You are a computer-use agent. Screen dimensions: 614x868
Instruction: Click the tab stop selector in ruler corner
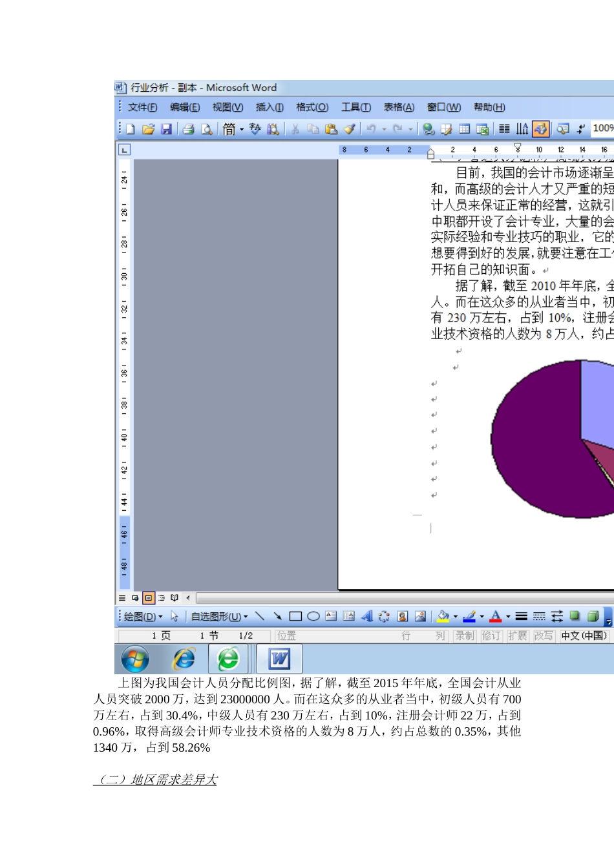click(124, 150)
